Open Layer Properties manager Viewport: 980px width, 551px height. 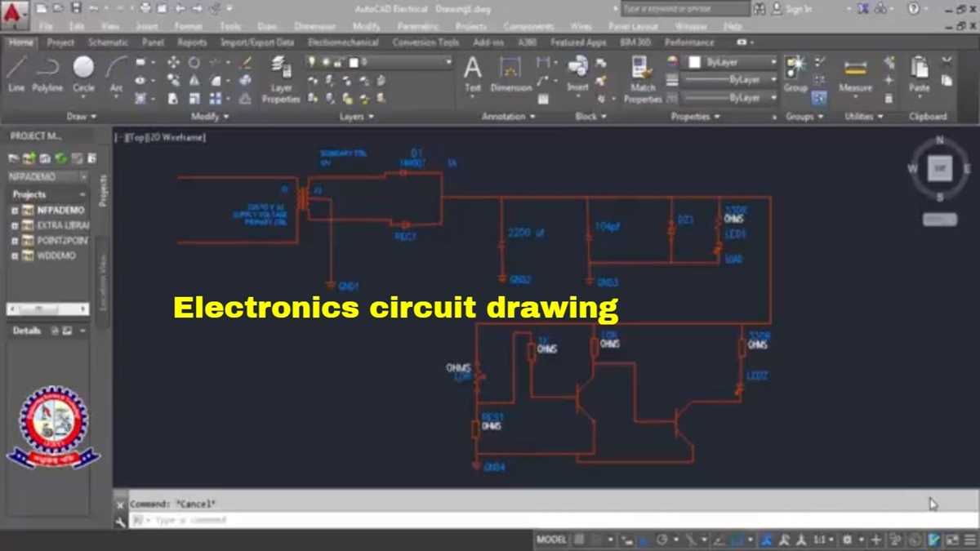(x=281, y=79)
